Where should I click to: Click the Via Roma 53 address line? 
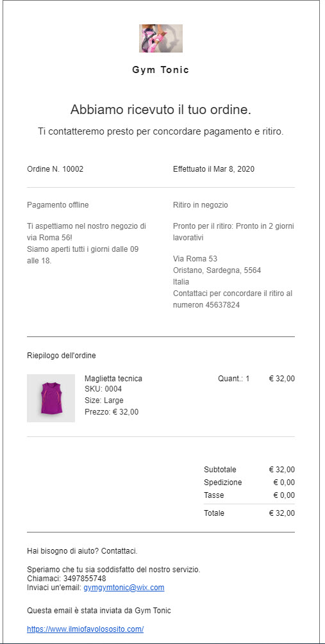(x=195, y=259)
